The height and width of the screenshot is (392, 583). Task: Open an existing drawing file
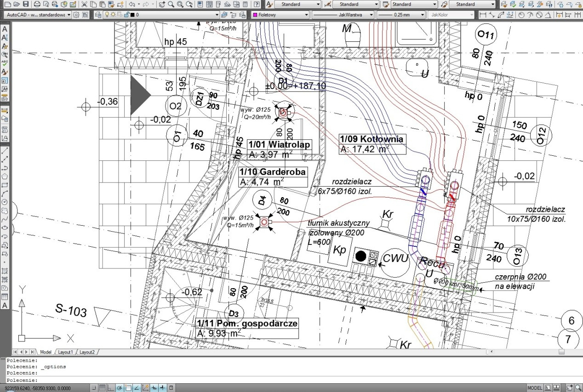pyautogui.click(x=17, y=5)
